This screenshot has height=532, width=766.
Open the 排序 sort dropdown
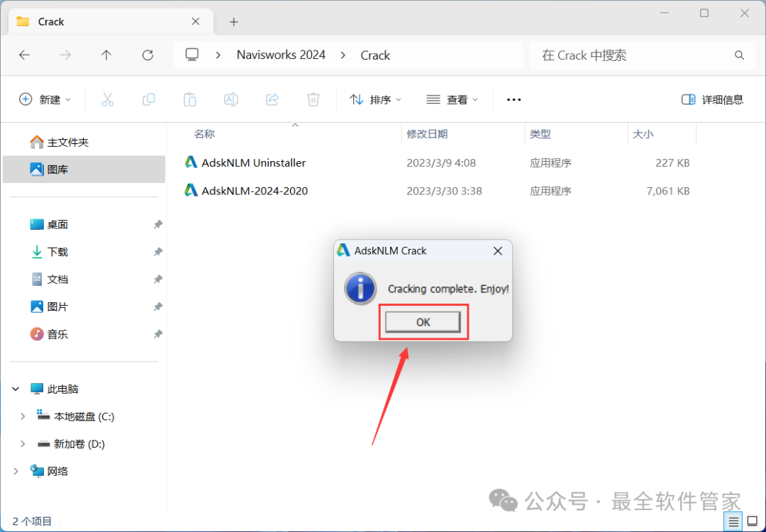click(x=375, y=99)
